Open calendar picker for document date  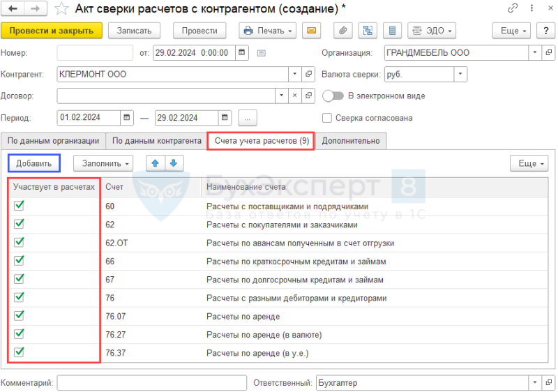[x=241, y=52]
